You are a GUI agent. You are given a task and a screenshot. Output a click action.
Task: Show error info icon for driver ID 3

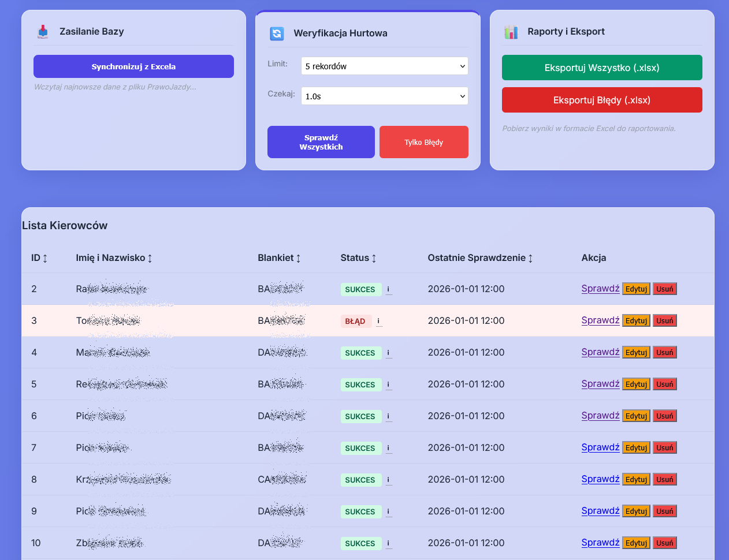tap(378, 321)
